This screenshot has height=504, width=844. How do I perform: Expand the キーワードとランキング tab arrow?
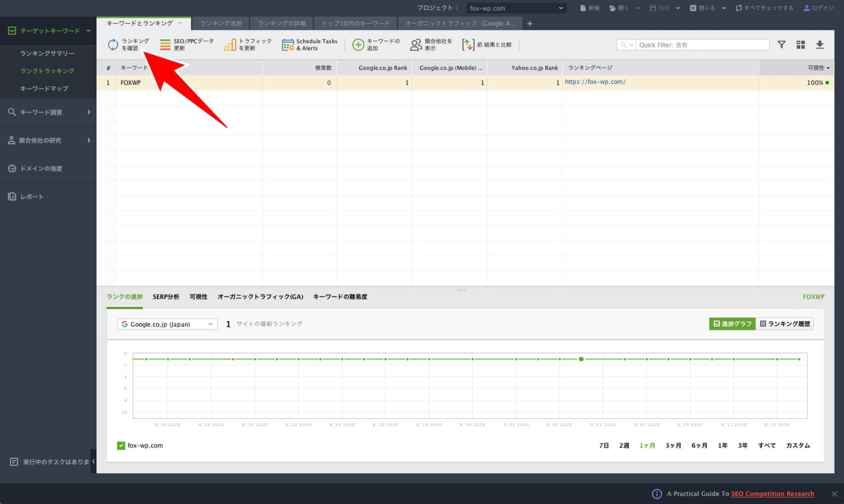click(x=180, y=23)
